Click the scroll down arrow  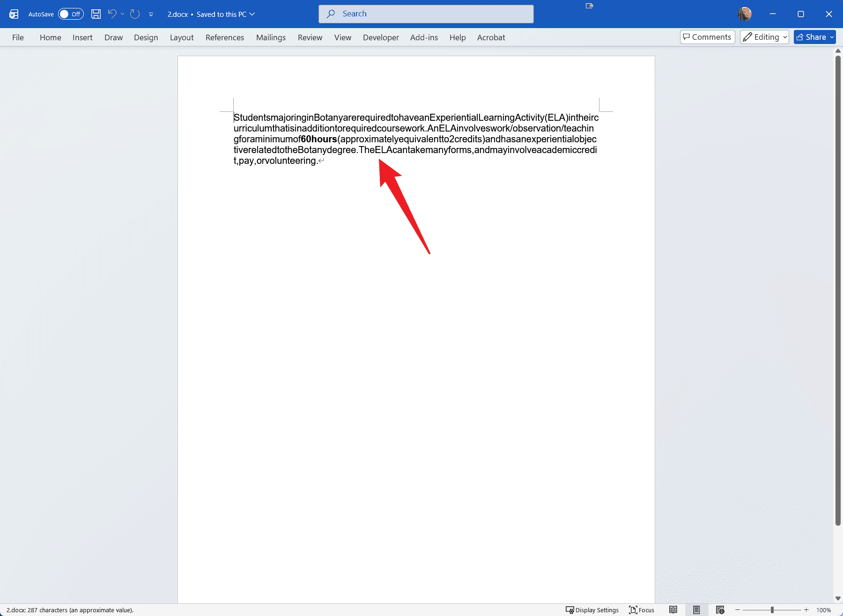point(838,598)
